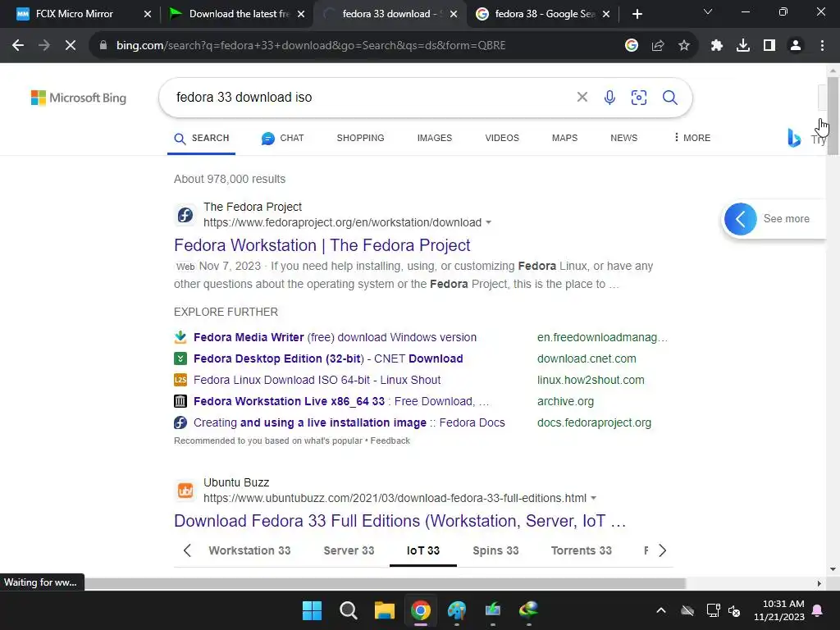Select the Workstation 33 tab
This screenshot has height=630, width=840.
249,550
